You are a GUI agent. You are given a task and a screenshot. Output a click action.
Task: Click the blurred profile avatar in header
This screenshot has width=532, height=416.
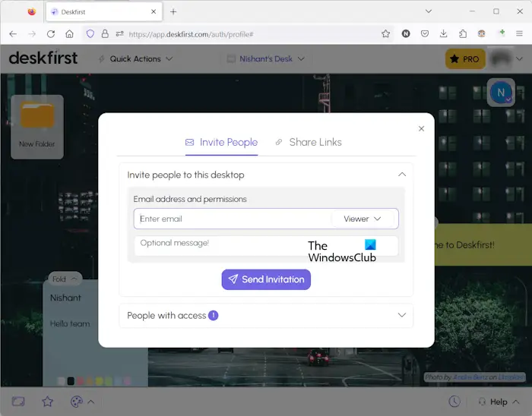501,59
